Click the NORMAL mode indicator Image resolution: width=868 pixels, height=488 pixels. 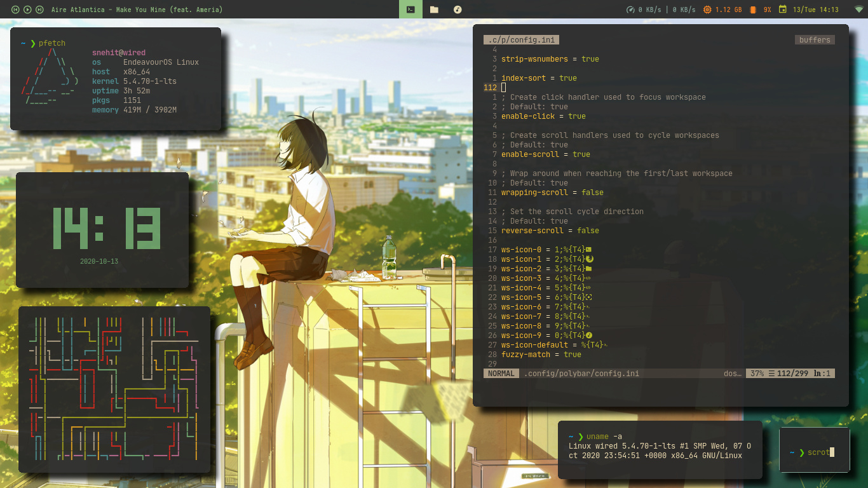pos(501,374)
